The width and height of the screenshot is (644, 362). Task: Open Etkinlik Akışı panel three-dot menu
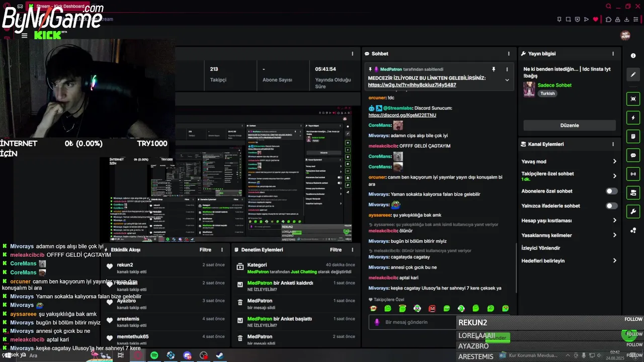(222, 249)
